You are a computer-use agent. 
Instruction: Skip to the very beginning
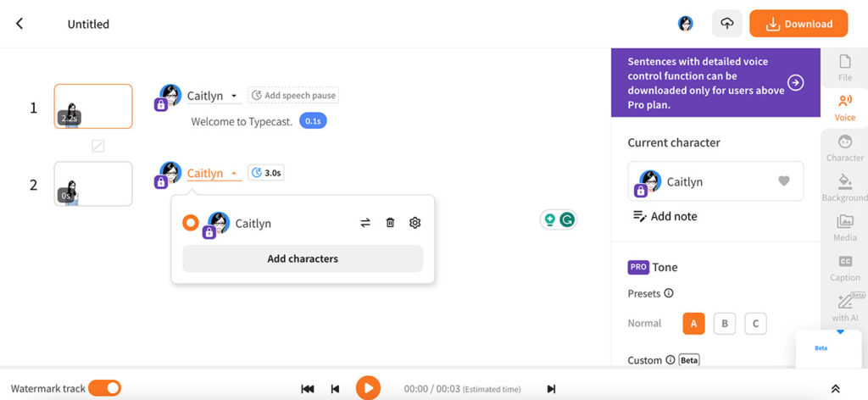[308, 388]
